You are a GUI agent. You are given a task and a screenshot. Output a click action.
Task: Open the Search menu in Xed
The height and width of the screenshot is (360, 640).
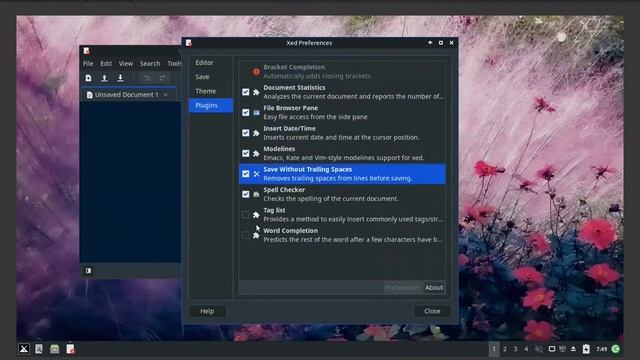click(150, 64)
